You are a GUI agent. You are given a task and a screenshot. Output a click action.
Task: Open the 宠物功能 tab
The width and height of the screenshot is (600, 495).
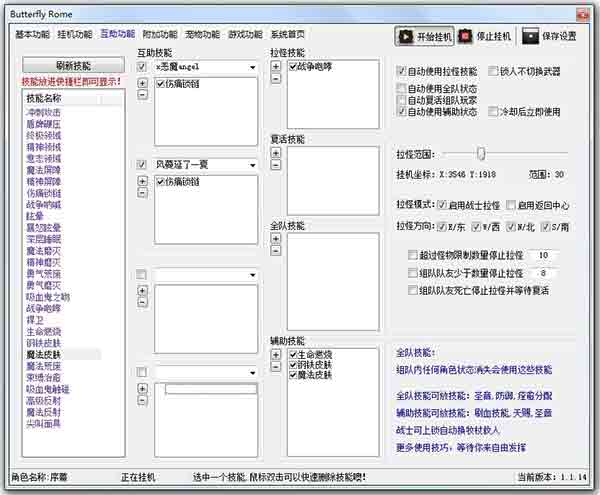point(202,33)
